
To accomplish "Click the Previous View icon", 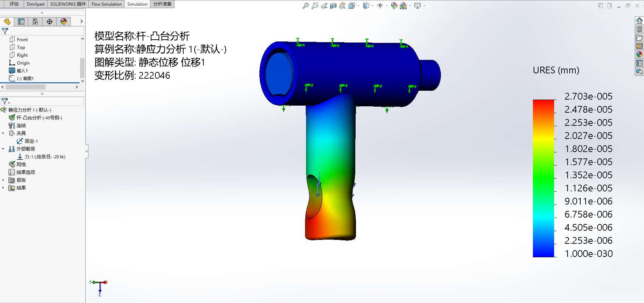I will [x=324, y=6].
